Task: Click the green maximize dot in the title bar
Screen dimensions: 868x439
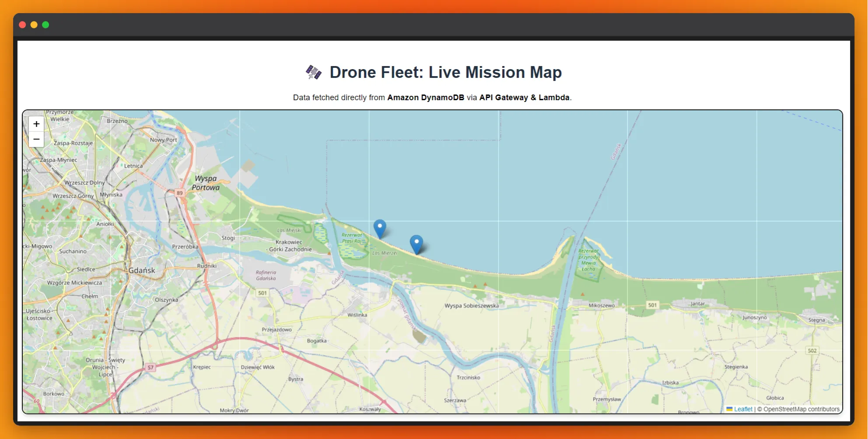Action: (x=45, y=25)
